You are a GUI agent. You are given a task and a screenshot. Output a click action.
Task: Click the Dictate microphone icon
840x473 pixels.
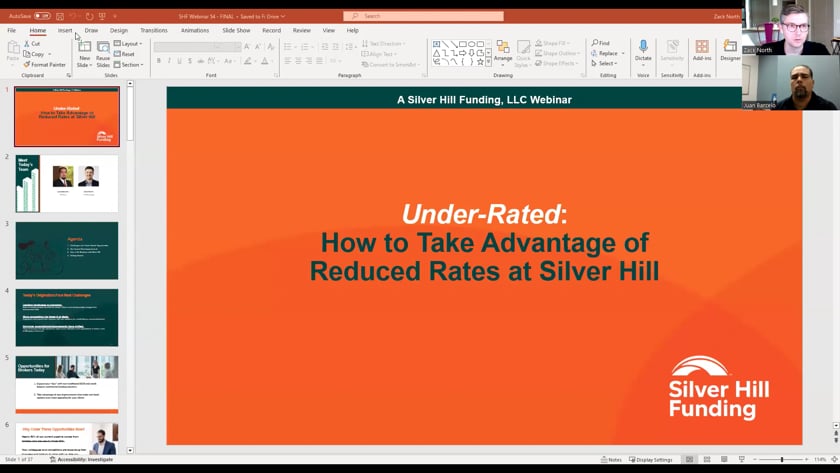pyautogui.click(x=643, y=47)
